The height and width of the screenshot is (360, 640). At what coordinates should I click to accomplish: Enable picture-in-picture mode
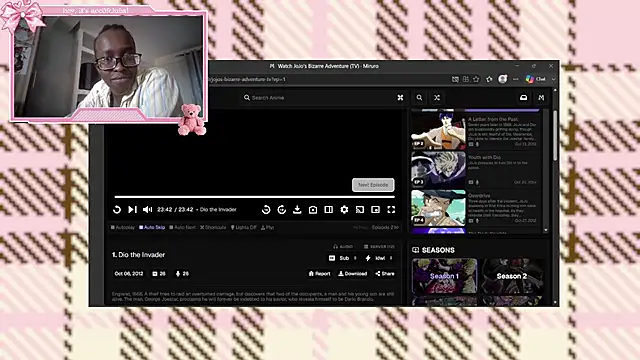click(376, 210)
